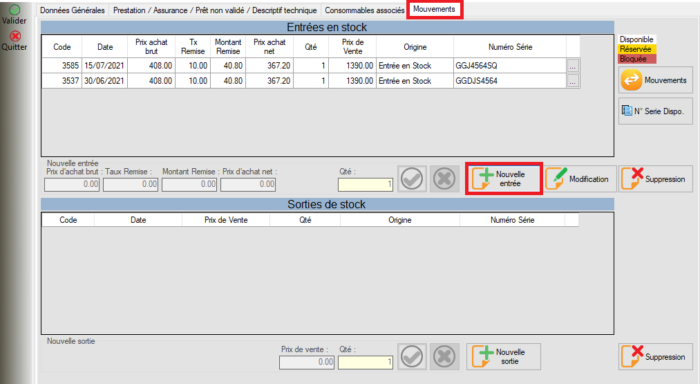The height and width of the screenshot is (384, 700).
Task: Click date cell 15/07/2021
Action: (x=104, y=66)
